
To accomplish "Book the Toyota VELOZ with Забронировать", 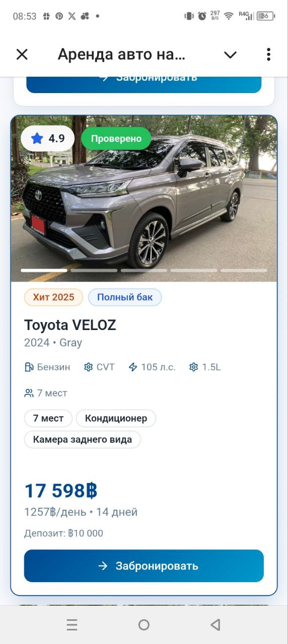I will tap(144, 566).
